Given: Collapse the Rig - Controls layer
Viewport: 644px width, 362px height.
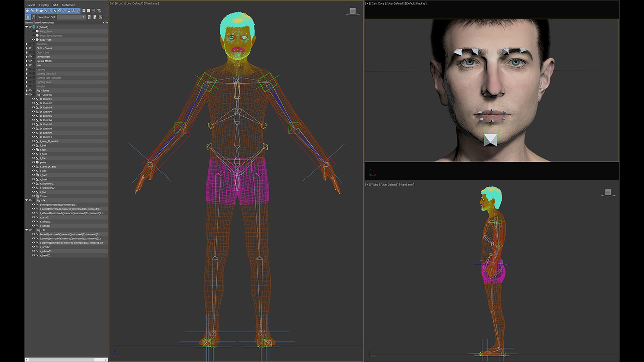Looking at the screenshot, I should [26, 95].
